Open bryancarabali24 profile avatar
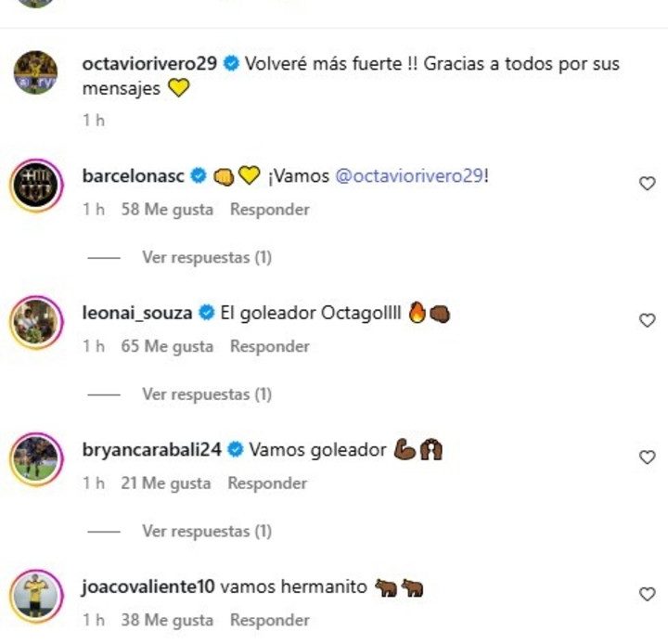Screen dimensions: 668x644 36,458
